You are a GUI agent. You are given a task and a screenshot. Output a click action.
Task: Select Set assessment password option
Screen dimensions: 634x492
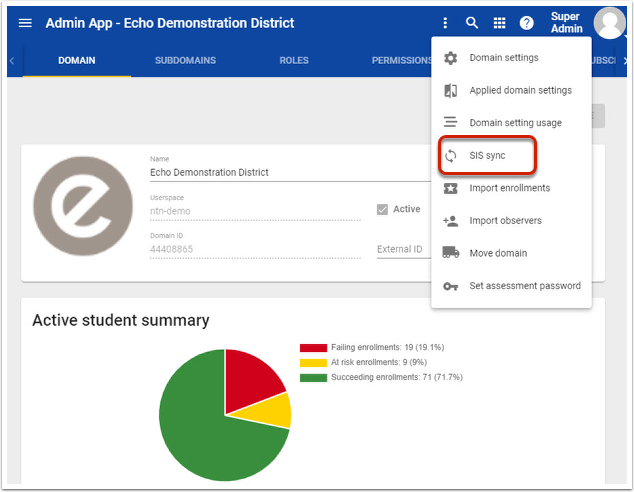(x=524, y=286)
